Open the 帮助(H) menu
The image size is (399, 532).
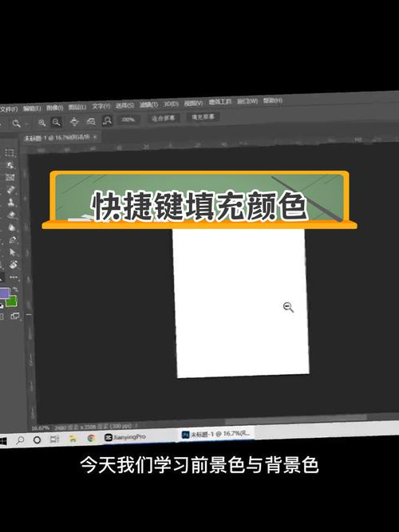pyautogui.click(x=273, y=100)
